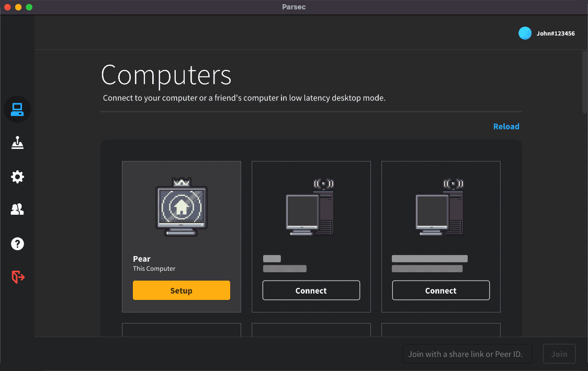The image size is (588, 371).
Task: Click the blue user avatar circle
Action: tap(525, 33)
